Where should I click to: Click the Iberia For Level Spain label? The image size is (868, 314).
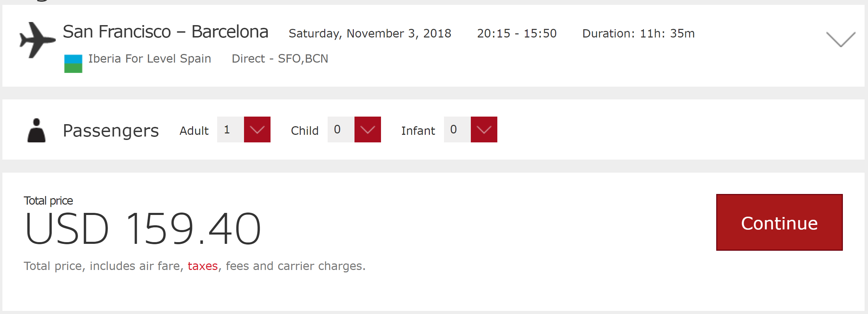(x=149, y=59)
